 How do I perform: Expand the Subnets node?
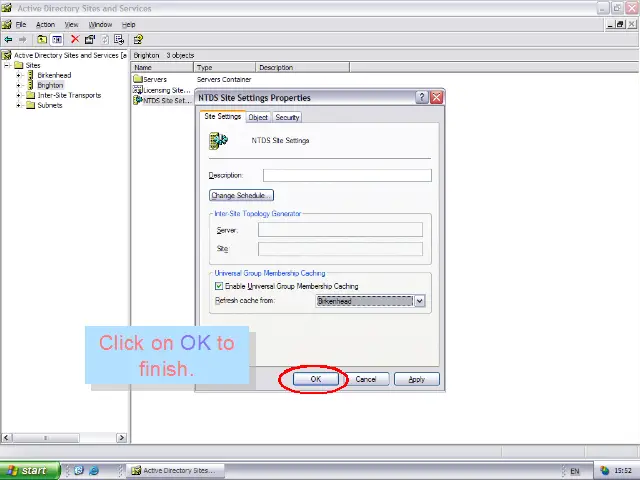[x=18, y=105]
